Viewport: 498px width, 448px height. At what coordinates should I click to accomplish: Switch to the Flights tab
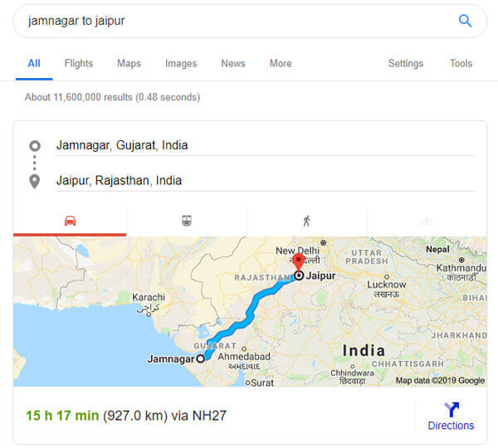click(x=79, y=63)
